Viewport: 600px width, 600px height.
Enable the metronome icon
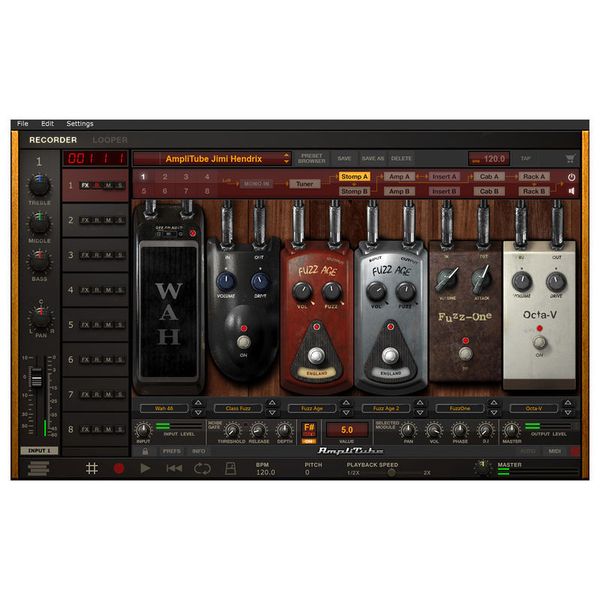(x=230, y=468)
